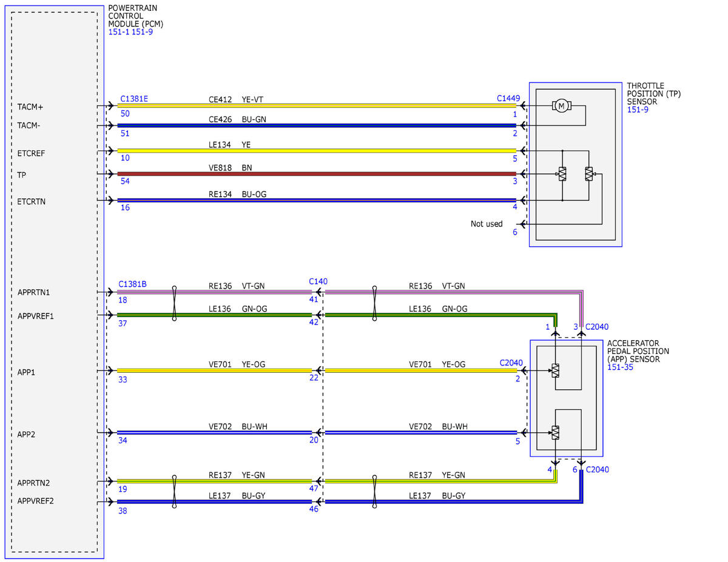Click the motor symbol in the TP sensor
The height and width of the screenshot is (562, 728).
click(561, 106)
